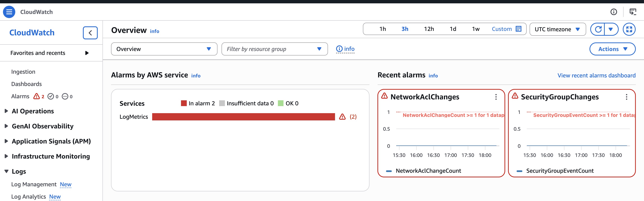Open NetworkAclChanges widget actions menu

click(496, 97)
